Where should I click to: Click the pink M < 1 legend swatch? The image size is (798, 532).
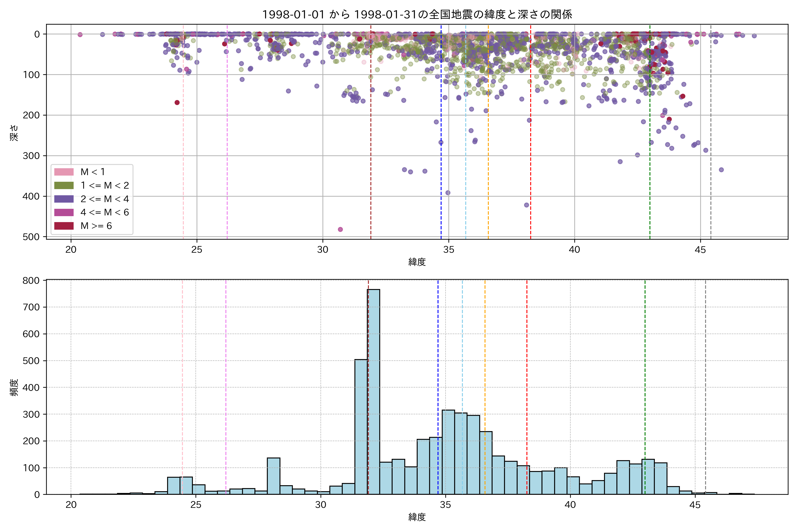(64, 172)
